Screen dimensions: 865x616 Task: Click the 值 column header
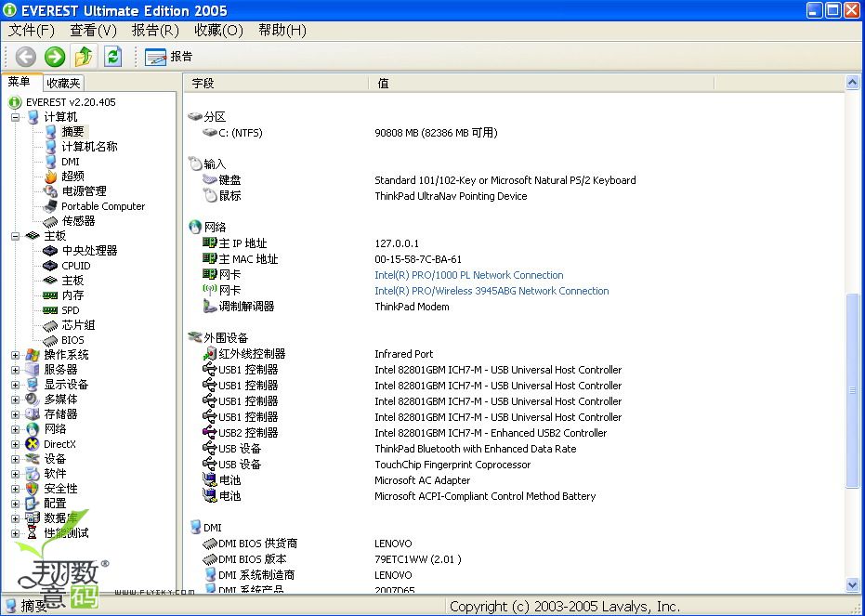[x=541, y=84]
